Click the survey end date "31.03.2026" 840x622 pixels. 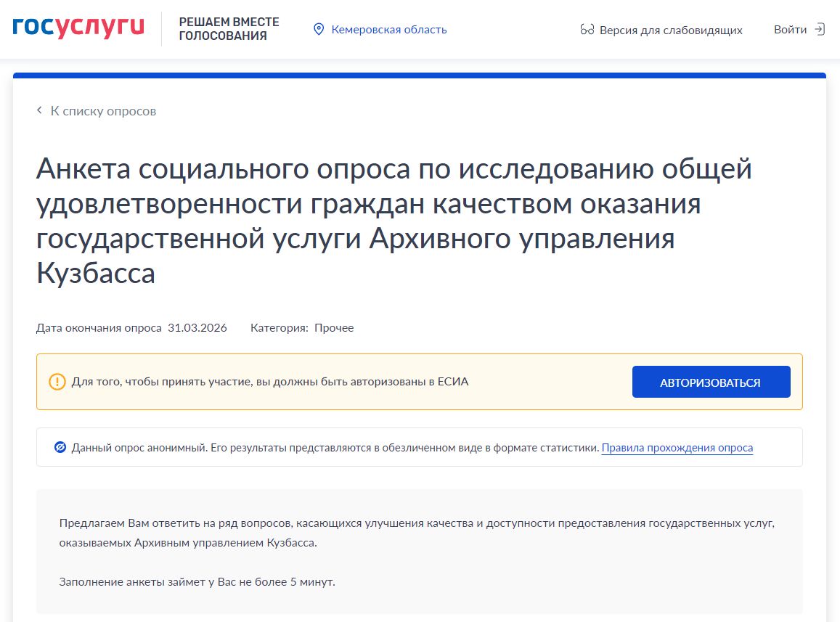197,327
